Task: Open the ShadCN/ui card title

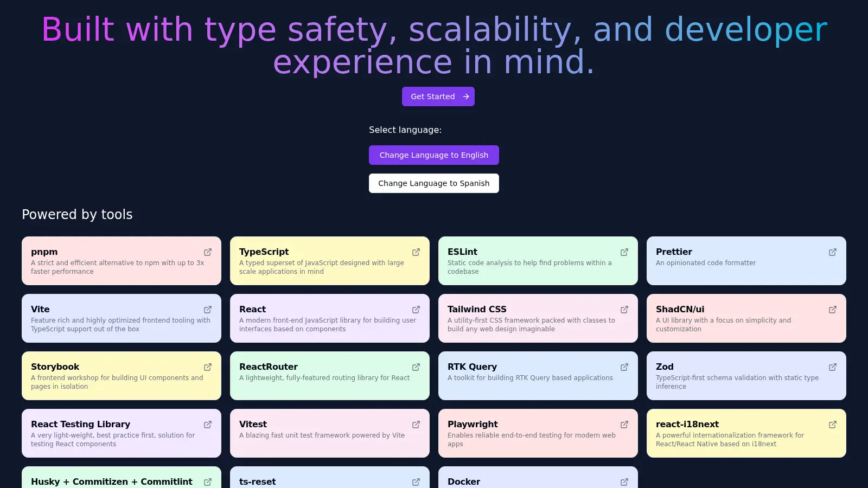Action: [680, 309]
